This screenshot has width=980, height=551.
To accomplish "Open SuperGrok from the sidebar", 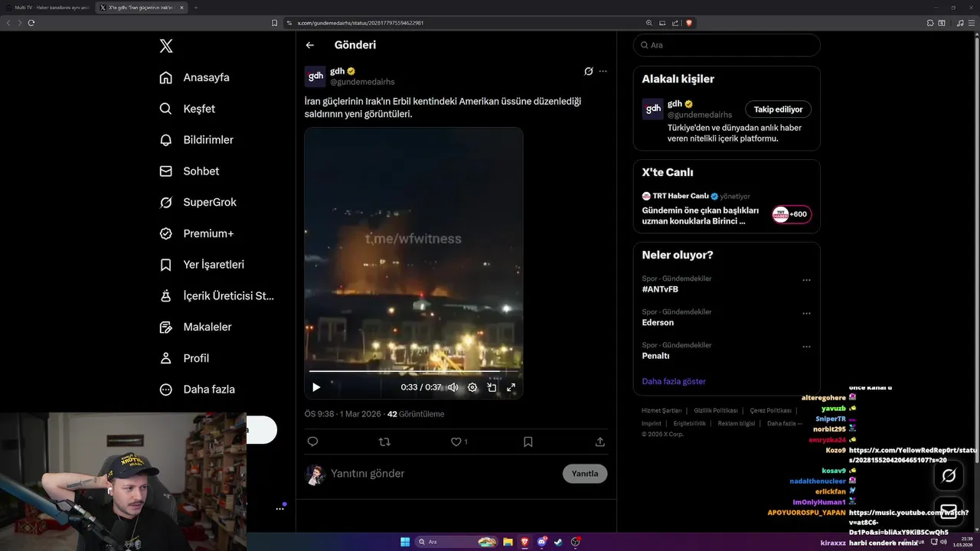I will pos(198,202).
